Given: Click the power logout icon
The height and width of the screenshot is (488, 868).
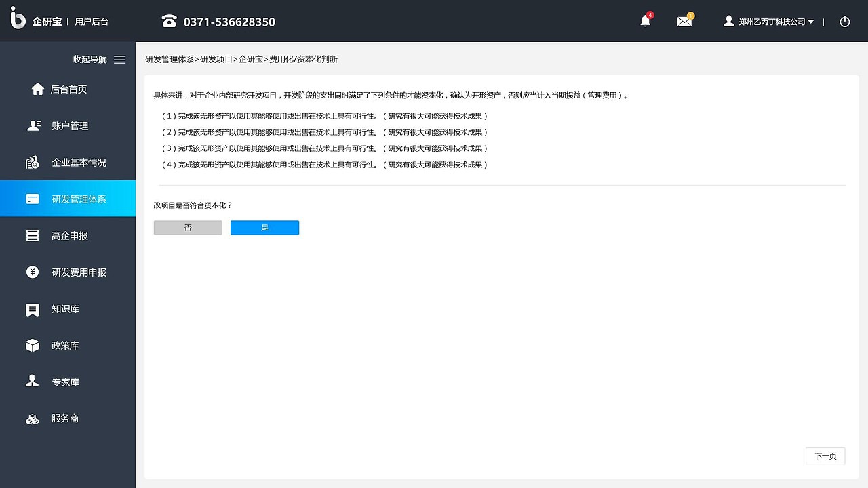Looking at the screenshot, I should 845,22.
